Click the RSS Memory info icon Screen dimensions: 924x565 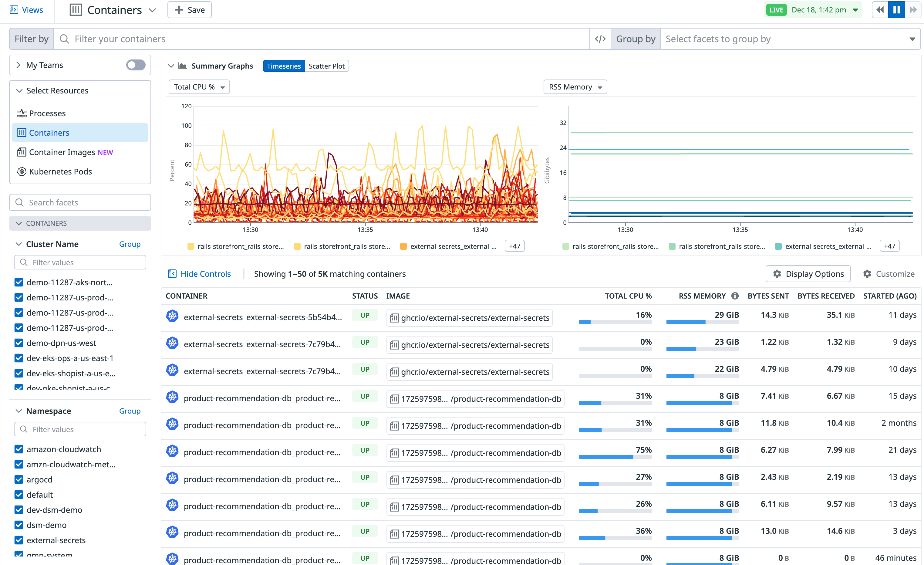click(735, 296)
